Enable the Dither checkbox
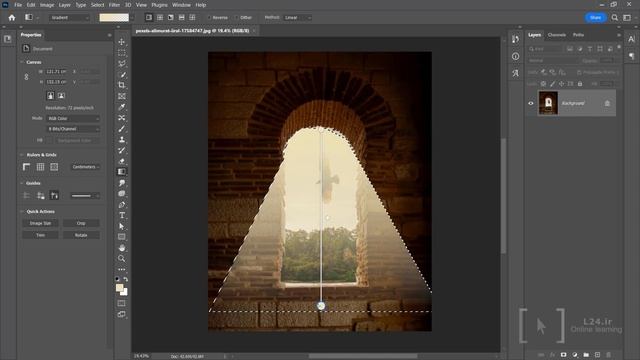The height and width of the screenshot is (360, 640). click(x=237, y=18)
